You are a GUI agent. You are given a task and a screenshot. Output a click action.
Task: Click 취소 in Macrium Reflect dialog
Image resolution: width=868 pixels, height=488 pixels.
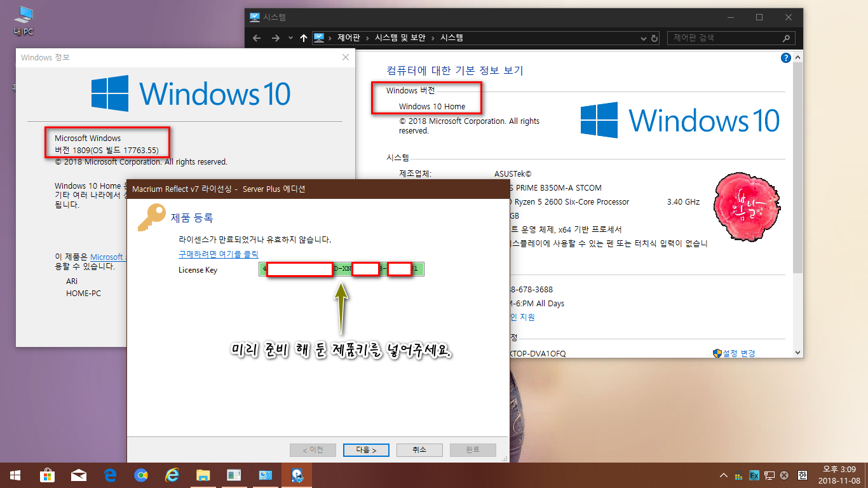pos(419,450)
